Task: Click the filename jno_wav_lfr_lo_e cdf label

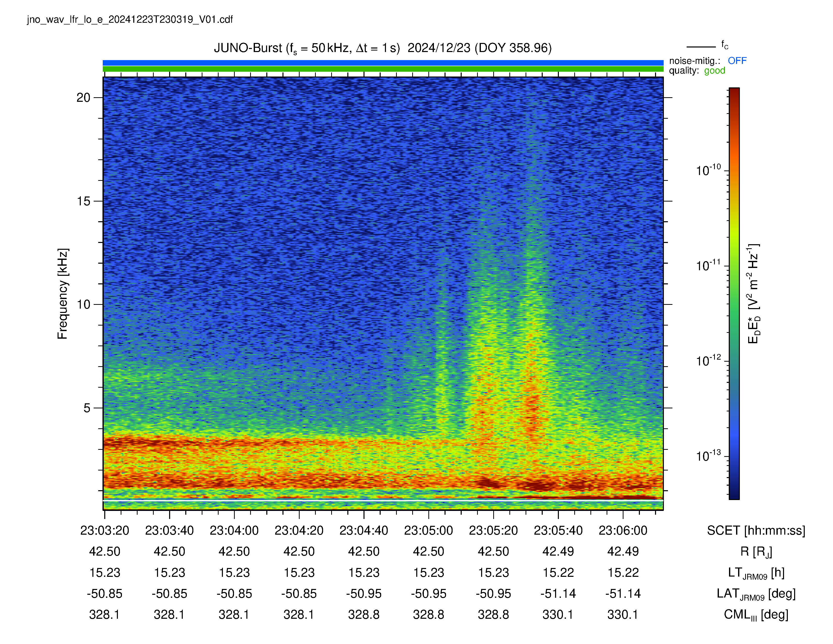Action: pyautogui.click(x=130, y=19)
